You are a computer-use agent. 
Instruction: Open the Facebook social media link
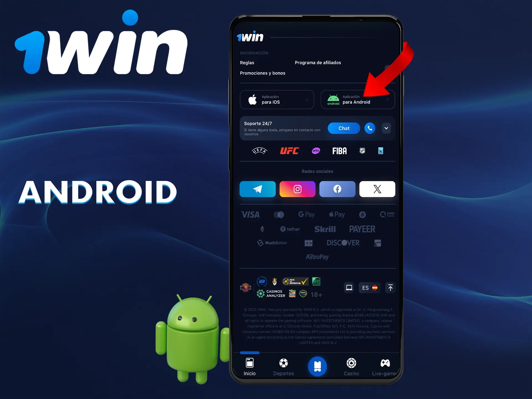pos(337,189)
